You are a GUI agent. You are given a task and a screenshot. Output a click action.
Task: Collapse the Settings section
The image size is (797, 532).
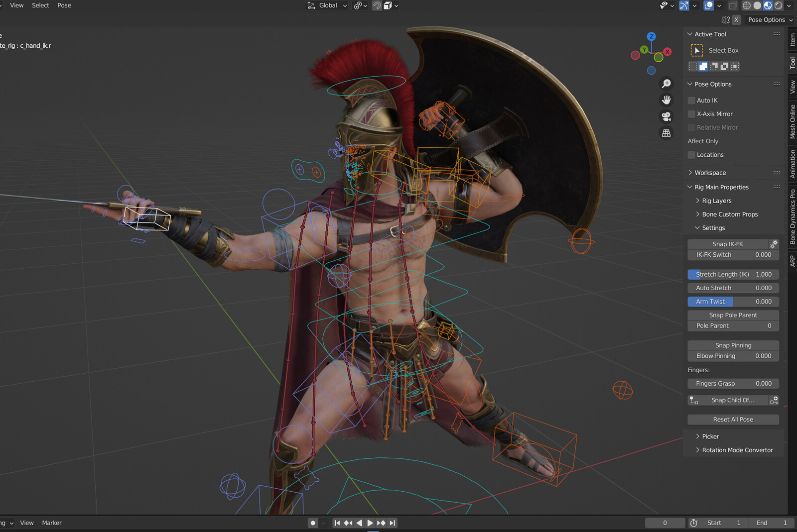point(712,227)
